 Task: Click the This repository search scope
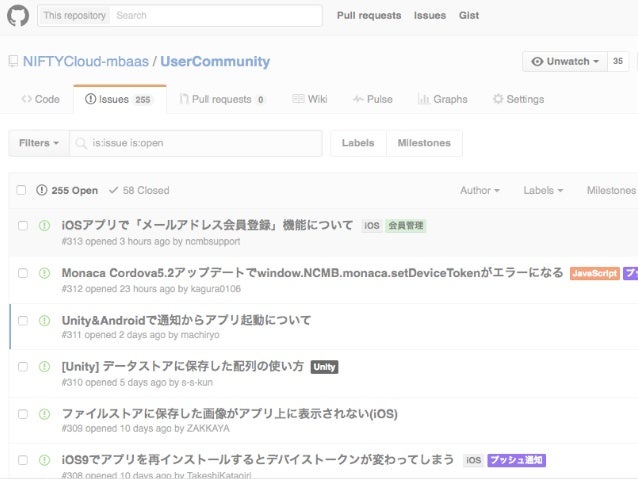point(74,15)
